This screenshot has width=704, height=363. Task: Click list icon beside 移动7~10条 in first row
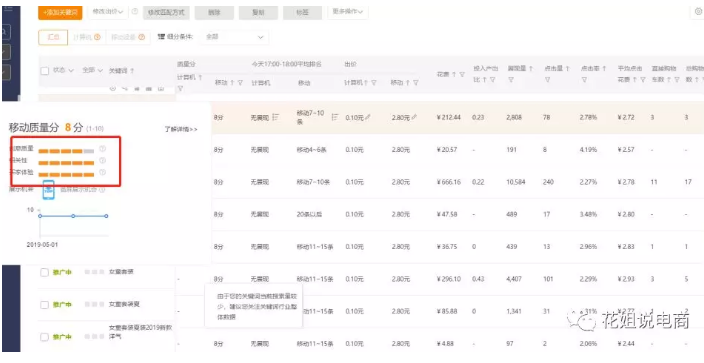[334, 117]
